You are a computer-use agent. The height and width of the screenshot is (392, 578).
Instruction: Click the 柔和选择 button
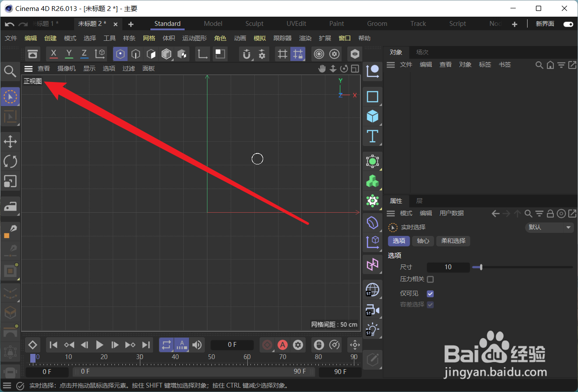pos(453,241)
